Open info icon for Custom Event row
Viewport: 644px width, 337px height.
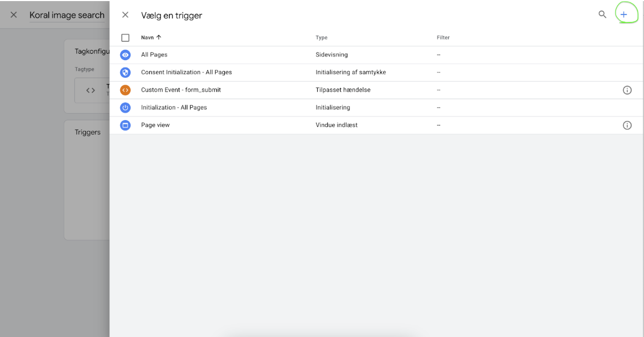[x=627, y=90]
